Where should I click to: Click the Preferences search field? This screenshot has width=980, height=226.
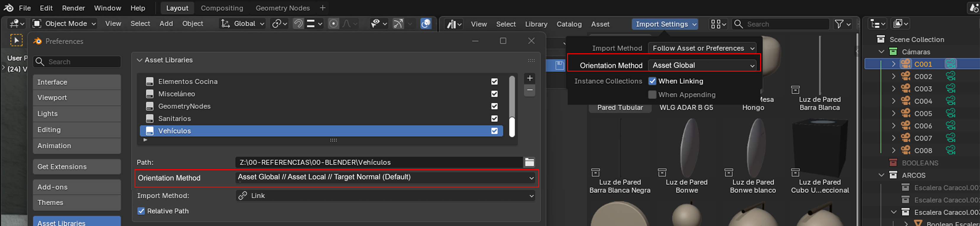point(77,62)
